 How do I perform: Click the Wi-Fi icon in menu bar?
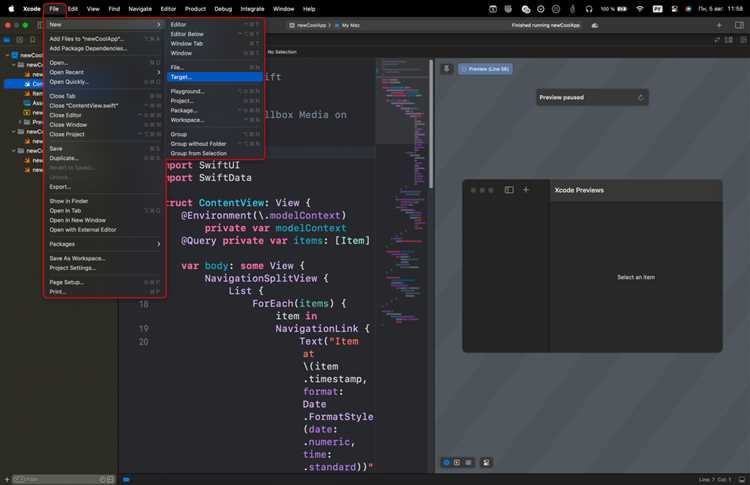point(640,9)
